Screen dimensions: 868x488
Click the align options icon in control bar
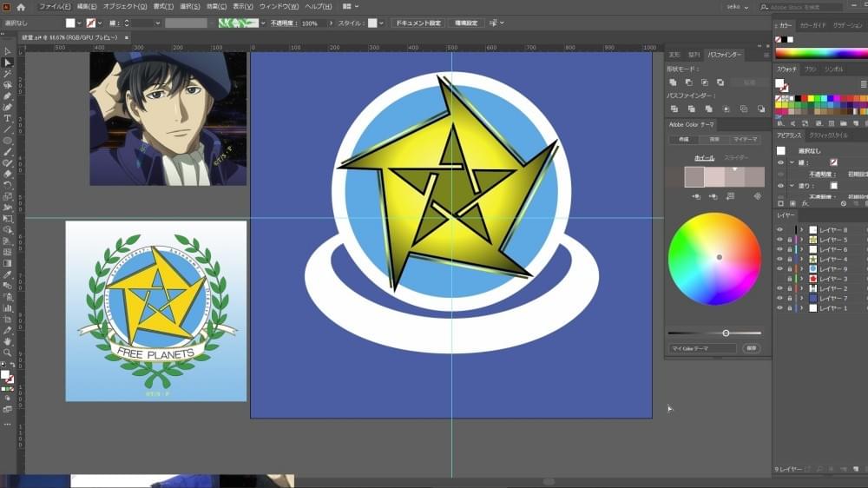(493, 23)
